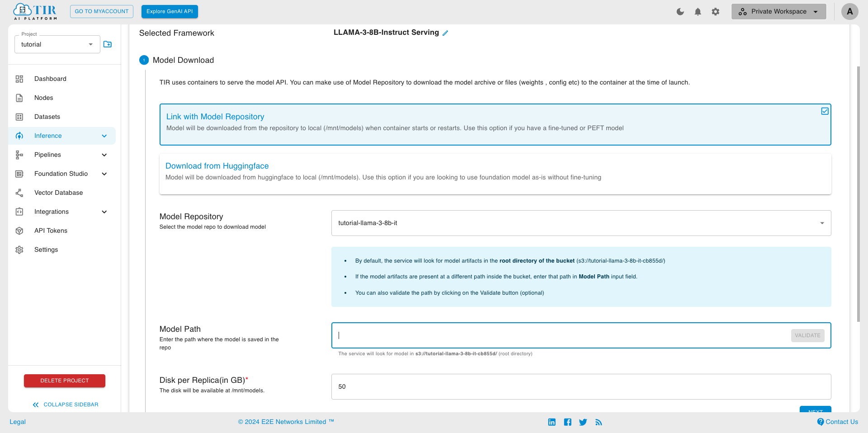Image resolution: width=868 pixels, height=433 pixels.
Task: Expand the Pipelines menu chevron
Action: tap(104, 155)
